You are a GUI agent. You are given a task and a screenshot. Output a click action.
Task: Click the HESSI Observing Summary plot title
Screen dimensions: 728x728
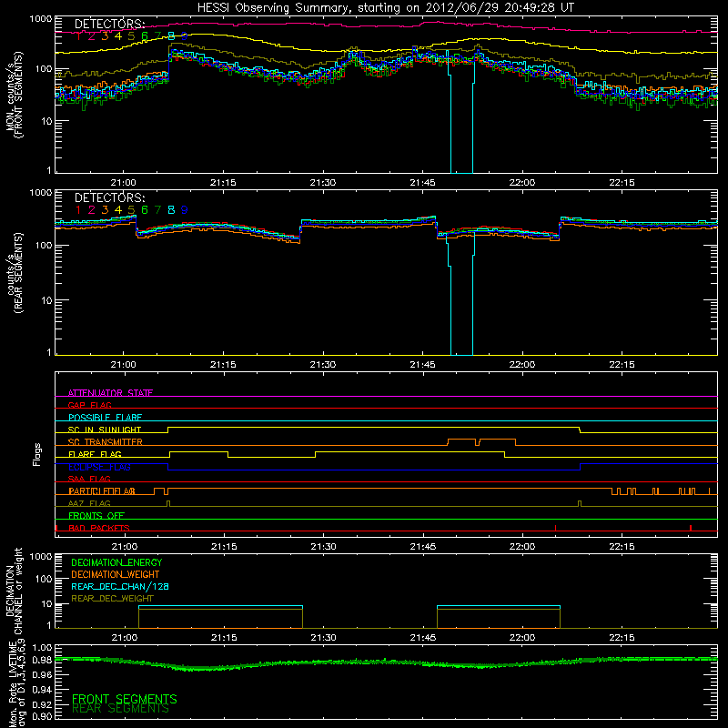pos(385,7)
